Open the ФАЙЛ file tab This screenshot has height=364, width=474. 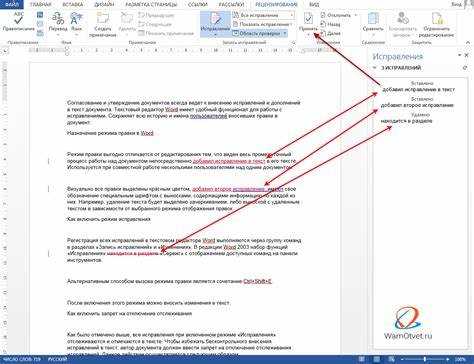(x=12, y=4)
